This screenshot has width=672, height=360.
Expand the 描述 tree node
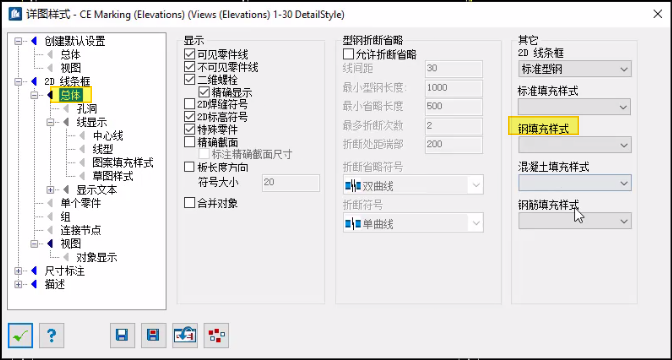18,284
